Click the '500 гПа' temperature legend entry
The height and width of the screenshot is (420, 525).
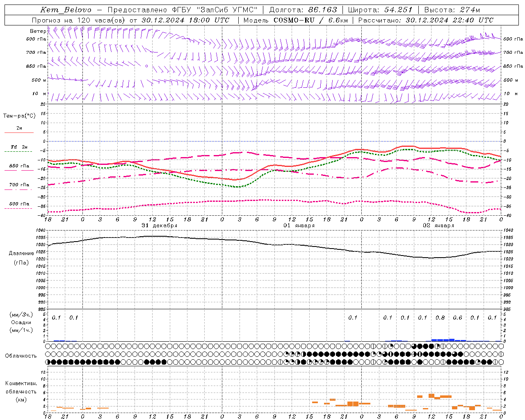click(19, 204)
